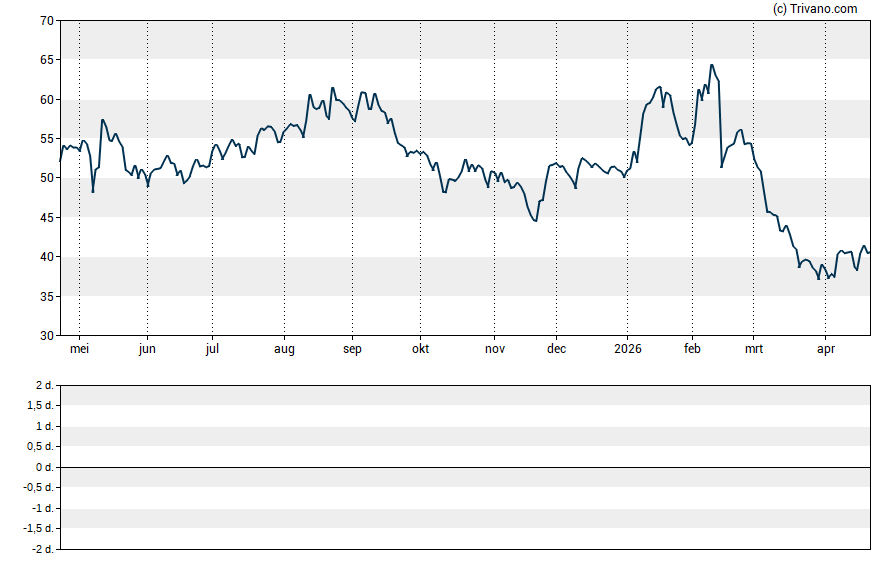Click the 'feb' month axis label
This screenshot has width=888, height=565.
[x=692, y=349]
